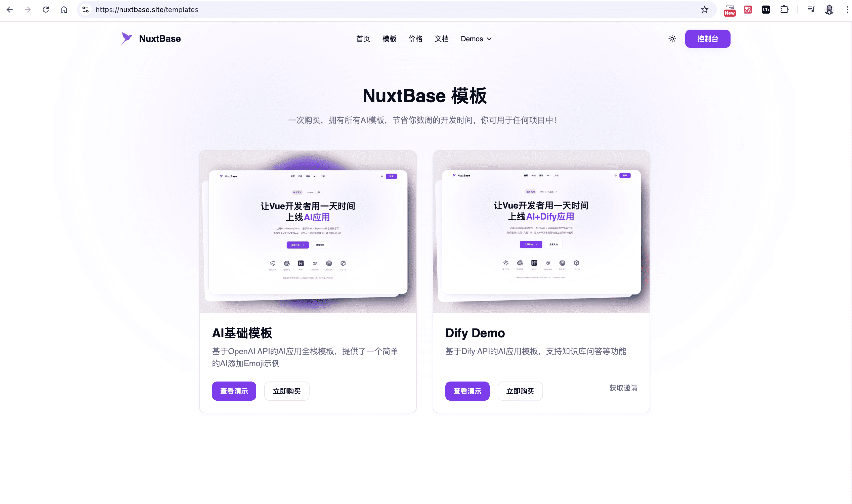Open 价格 pricing page
The height and width of the screenshot is (504, 852).
click(x=415, y=39)
